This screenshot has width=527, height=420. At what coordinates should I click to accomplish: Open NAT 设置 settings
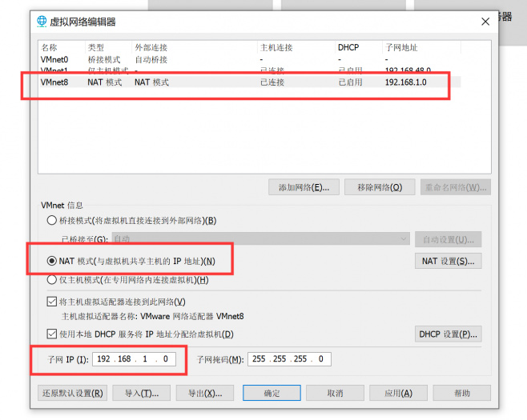pos(448,261)
